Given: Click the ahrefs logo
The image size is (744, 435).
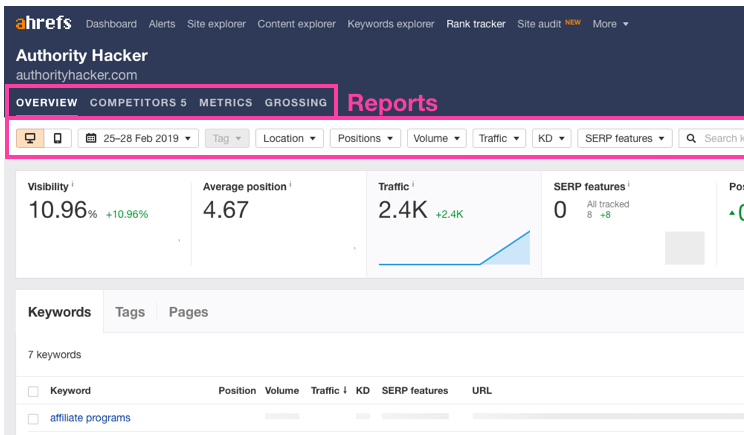Looking at the screenshot, I should click(x=43, y=23).
